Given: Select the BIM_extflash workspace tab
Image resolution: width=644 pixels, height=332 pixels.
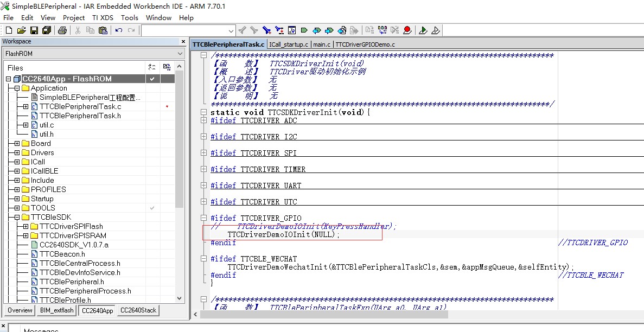Looking at the screenshot, I should point(56,310).
